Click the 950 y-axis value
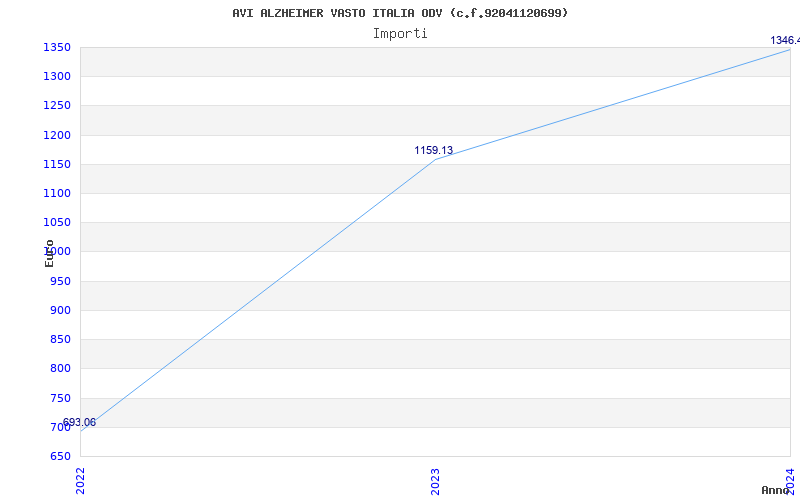This screenshot has width=800, height=500. [x=60, y=281]
